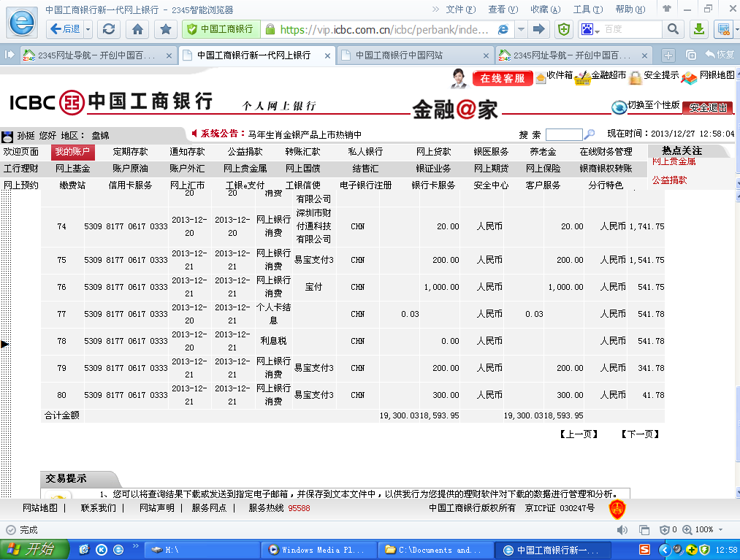Viewport: 740px width, 560px height.
Task: Open the browser download manager icon
Action: click(698, 29)
